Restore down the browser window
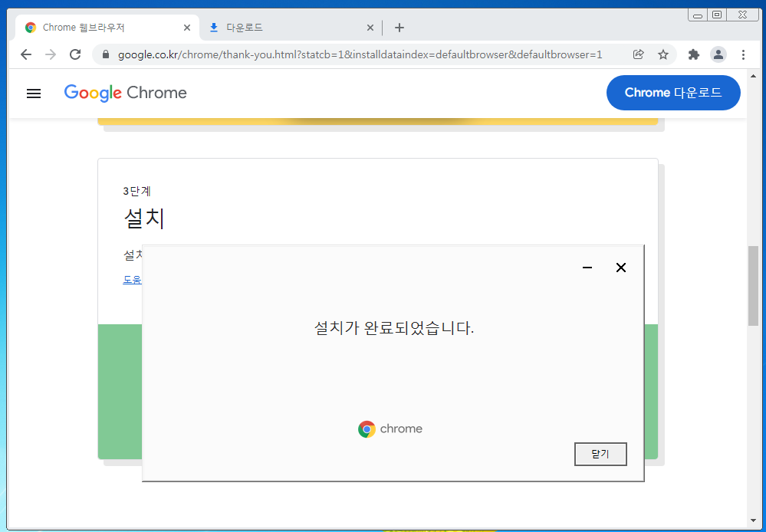This screenshot has height=532, width=766. (x=717, y=15)
